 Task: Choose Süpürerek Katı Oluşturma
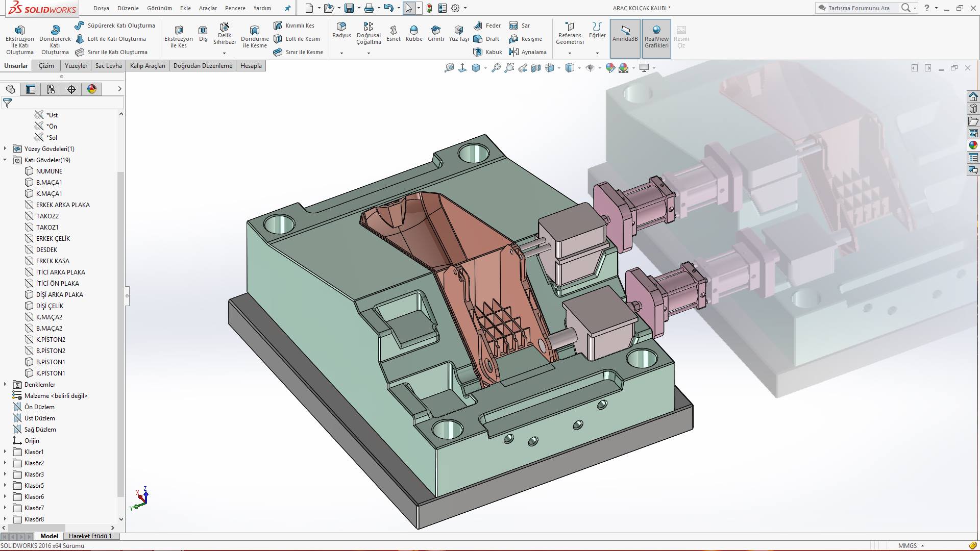tap(115, 26)
